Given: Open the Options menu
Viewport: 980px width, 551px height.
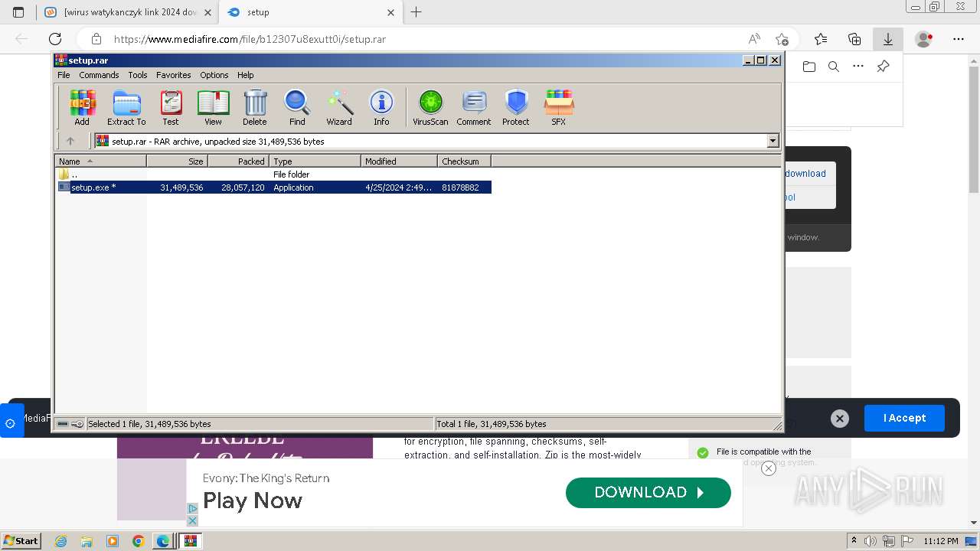Looking at the screenshot, I should 214,75.
